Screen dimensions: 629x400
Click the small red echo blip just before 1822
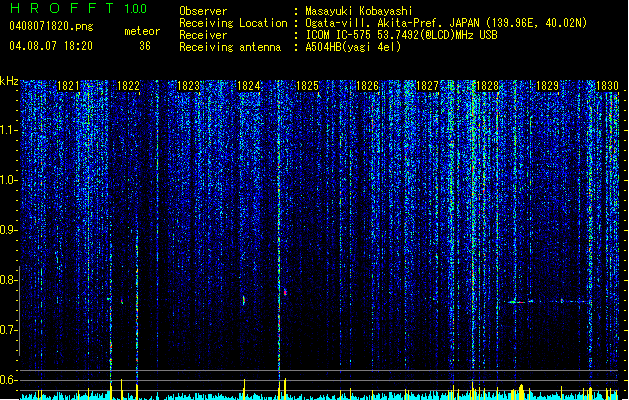122,301
